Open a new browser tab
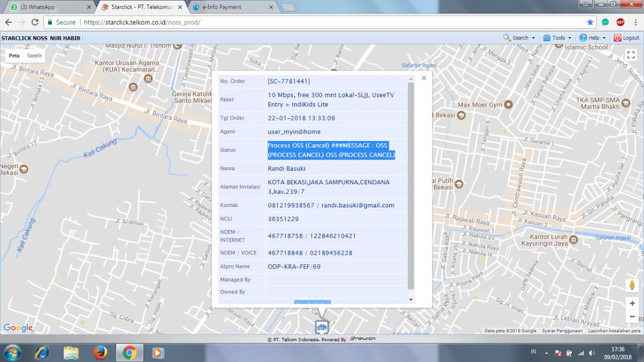This screenshot has width=644, height=362. [x=288, y=8]
